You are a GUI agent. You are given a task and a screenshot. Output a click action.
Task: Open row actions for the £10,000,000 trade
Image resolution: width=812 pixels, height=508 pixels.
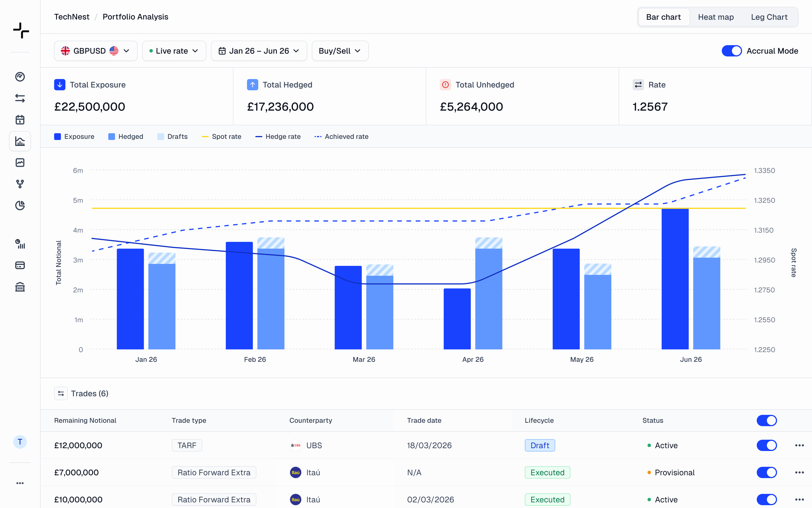[x=799, y=500]
